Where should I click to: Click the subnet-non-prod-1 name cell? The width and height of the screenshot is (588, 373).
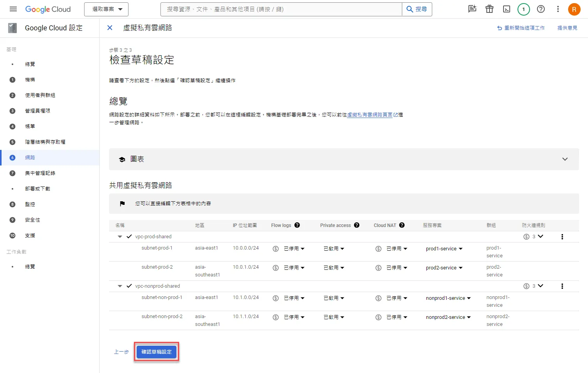tap(162, 297)
